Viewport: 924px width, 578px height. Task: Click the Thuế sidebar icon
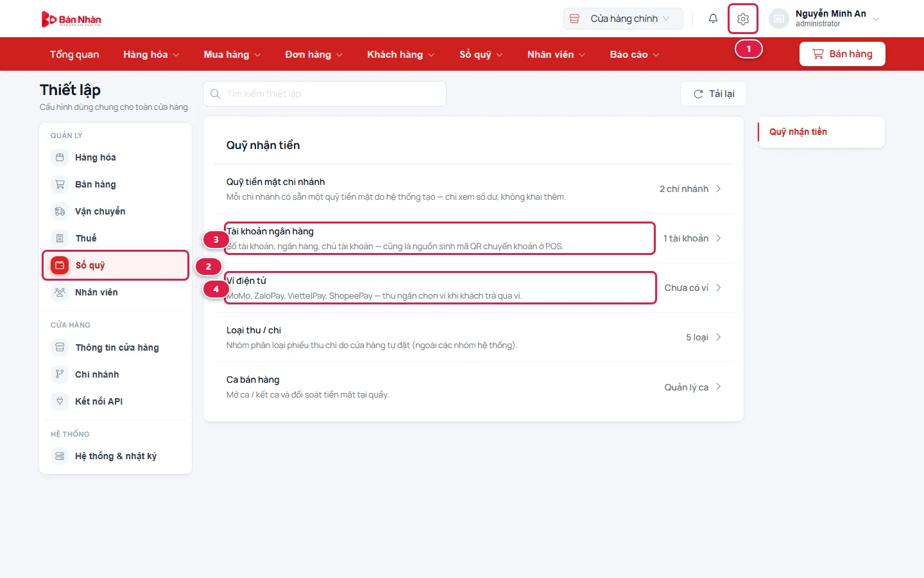coord(60,238)
